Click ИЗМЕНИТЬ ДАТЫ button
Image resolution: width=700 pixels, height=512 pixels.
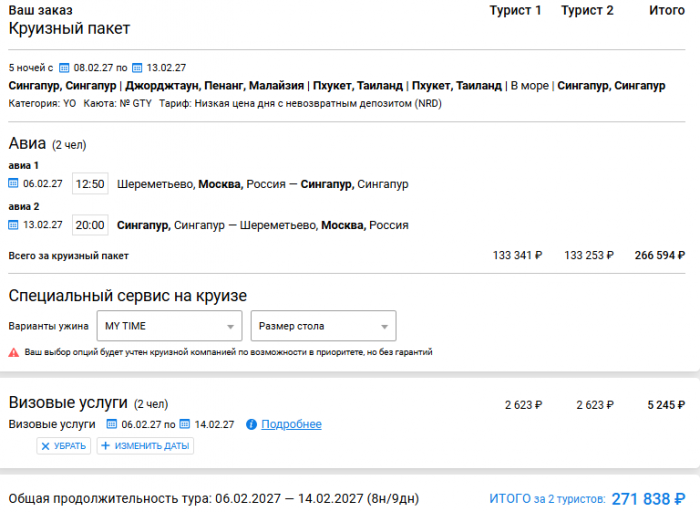coord(145,445)
